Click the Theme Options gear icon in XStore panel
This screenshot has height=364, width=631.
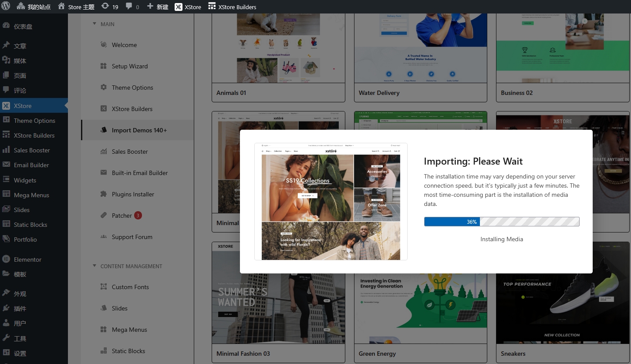click(x=104, y=87)
